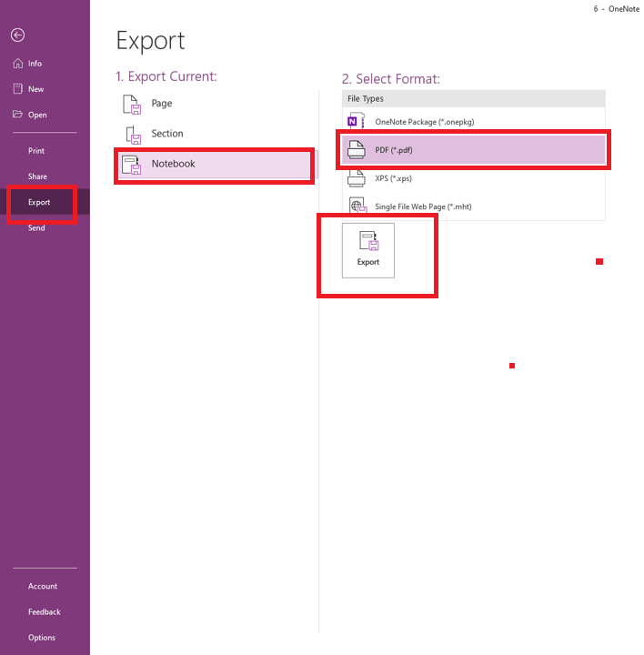Click the XPS file type icon
Viewport: 644px width, 655px height.
pyautogui.click(x=357, y=178)
